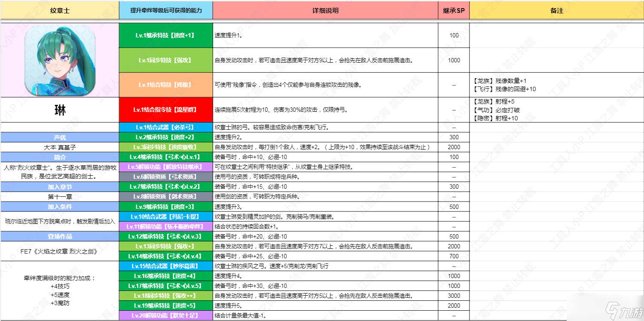The image size is (644, 321).
Task: Click the character name 琳
Action: (x=60, y=110)
